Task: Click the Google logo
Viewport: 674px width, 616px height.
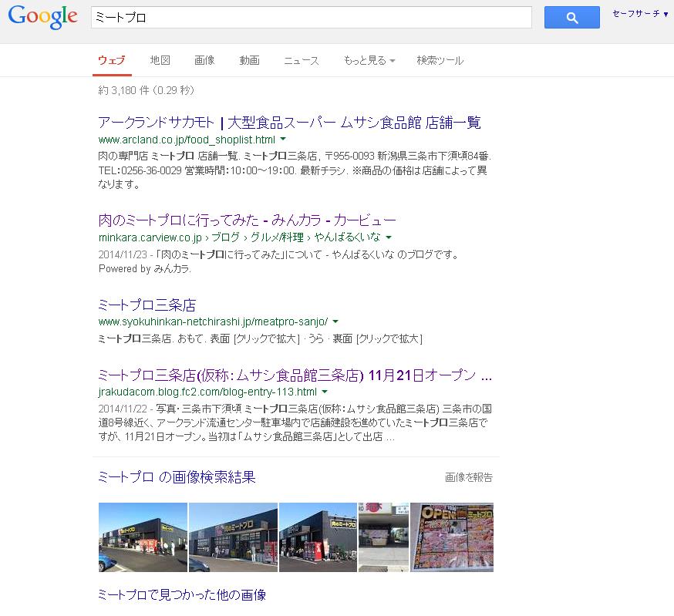Action: point(43,17)
